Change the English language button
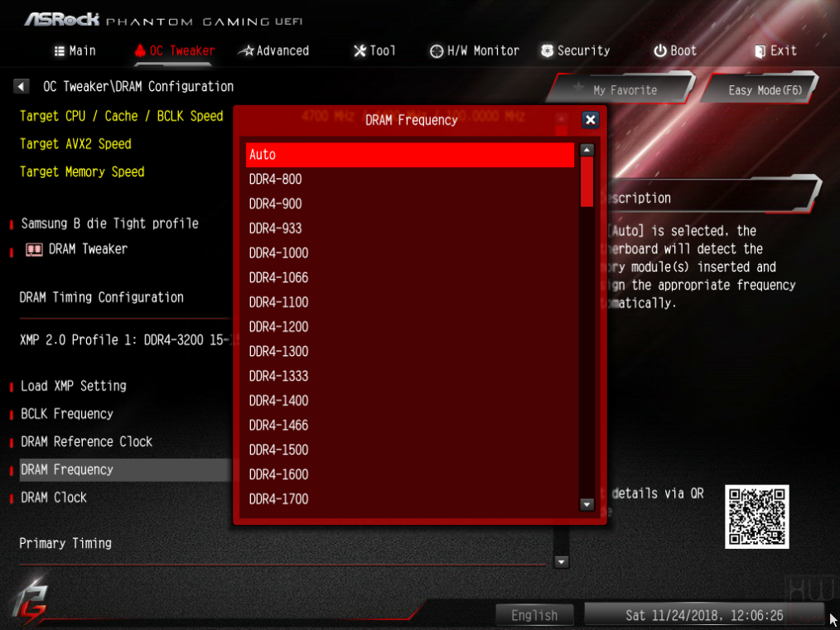 coord(534,615)
